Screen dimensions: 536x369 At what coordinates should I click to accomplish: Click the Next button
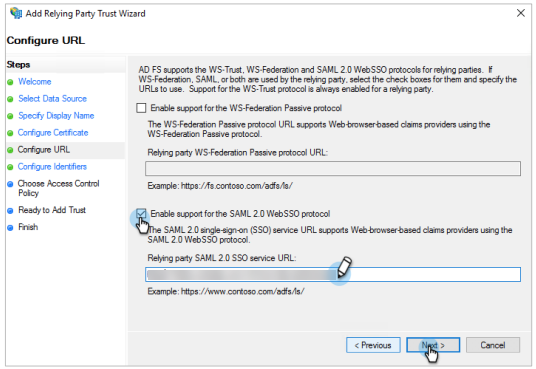[433, 345]
